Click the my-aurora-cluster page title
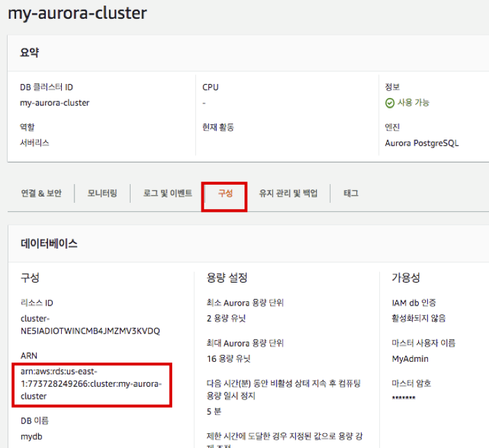This screenshot has height=448, width=489. coord(77,13)
